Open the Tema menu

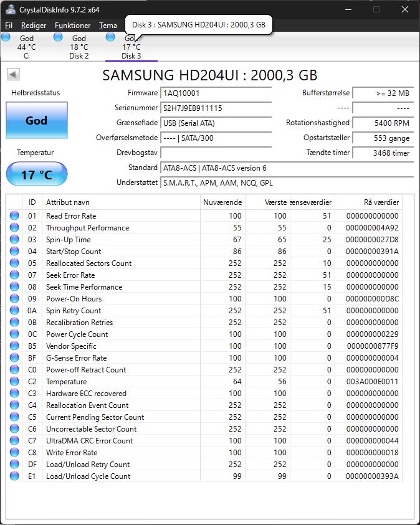pos(108,26)
